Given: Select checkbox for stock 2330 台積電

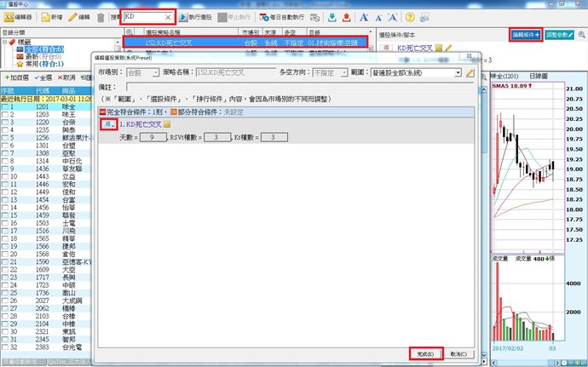Looking at the screenshot, I should 6,347.
